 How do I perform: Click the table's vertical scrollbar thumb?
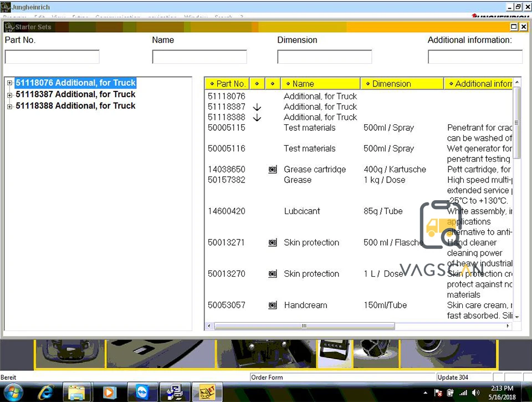tap(516, 123)
